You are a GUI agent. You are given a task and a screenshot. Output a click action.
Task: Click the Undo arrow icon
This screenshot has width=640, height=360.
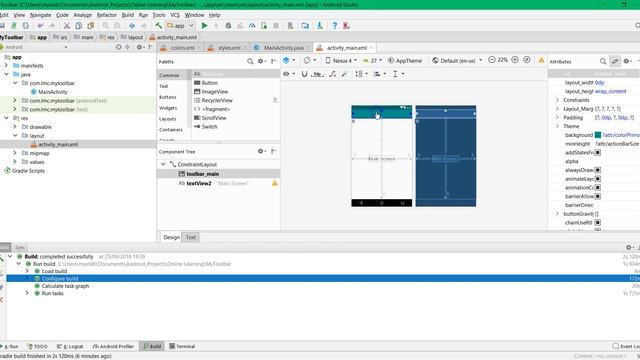(x=40, y=26)
